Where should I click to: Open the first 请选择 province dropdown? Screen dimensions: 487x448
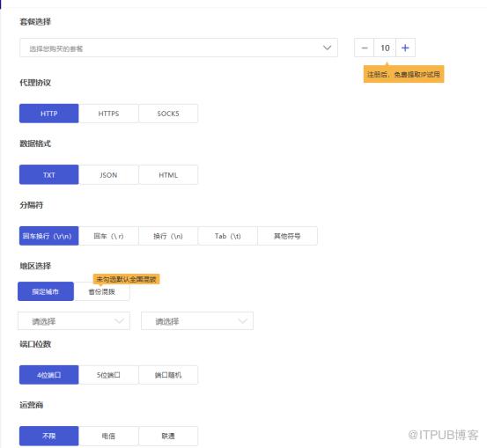(x=74, y=320)
